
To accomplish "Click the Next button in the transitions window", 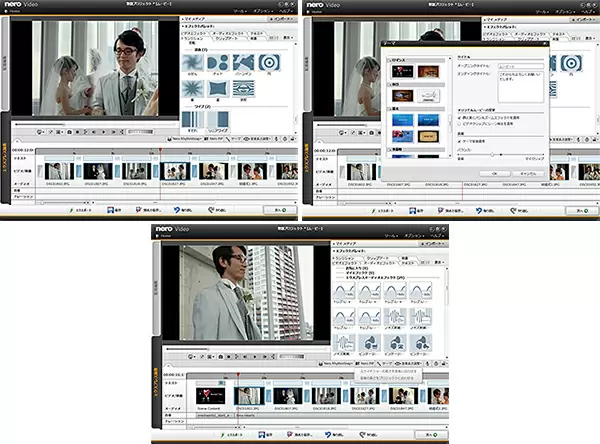I will click(280, 210).
